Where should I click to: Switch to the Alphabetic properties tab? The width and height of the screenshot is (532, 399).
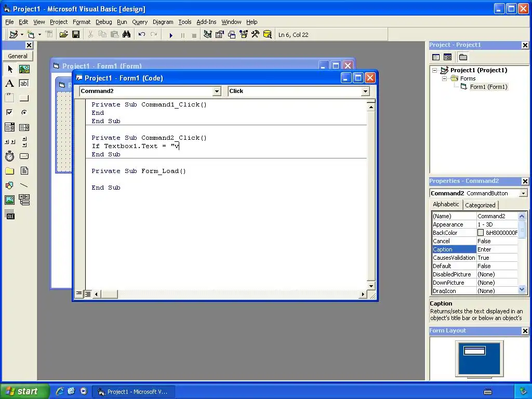[x=446, y=204]
